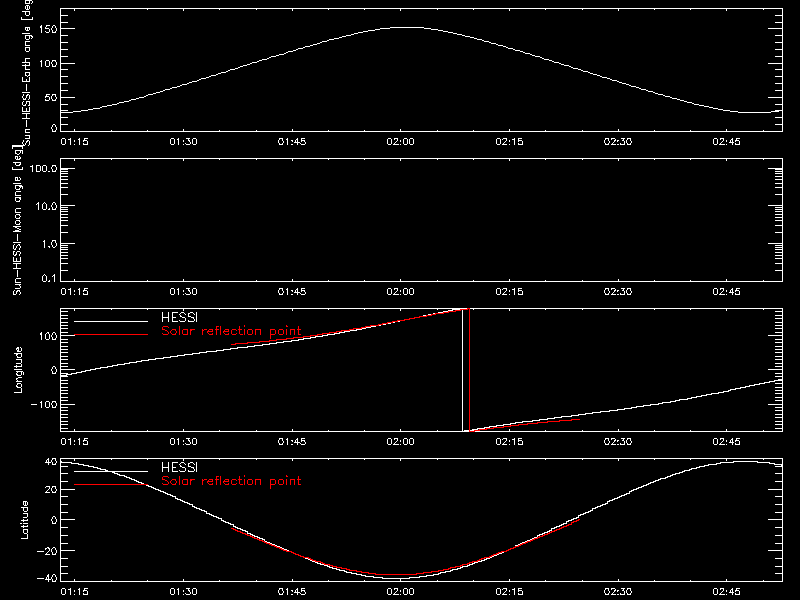
Task: Click 02:30 time label under Latitude plot
Action: pos(618,592)
